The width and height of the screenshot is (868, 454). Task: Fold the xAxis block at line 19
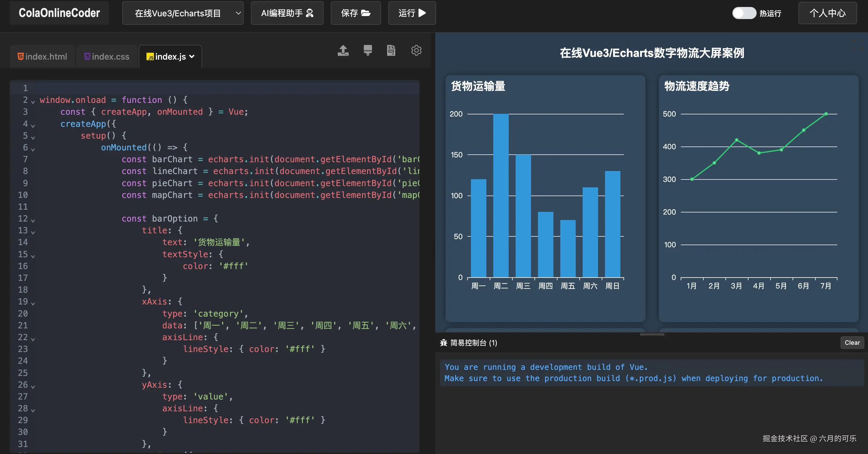[x=33, y=303]
